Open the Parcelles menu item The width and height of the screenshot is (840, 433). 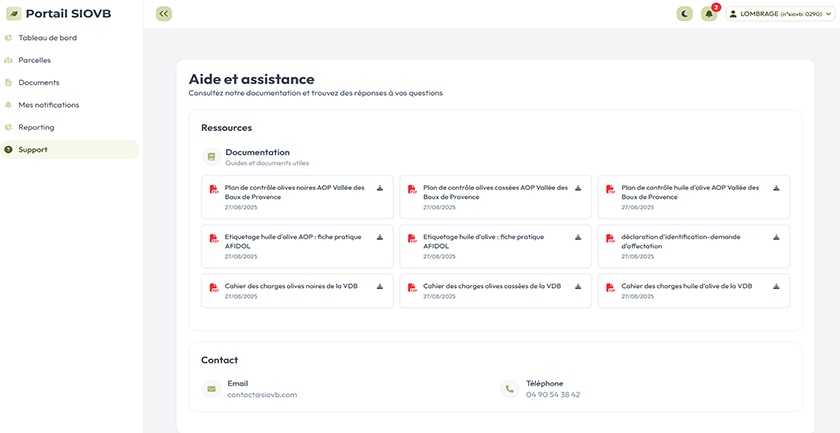tap(34, 60)
